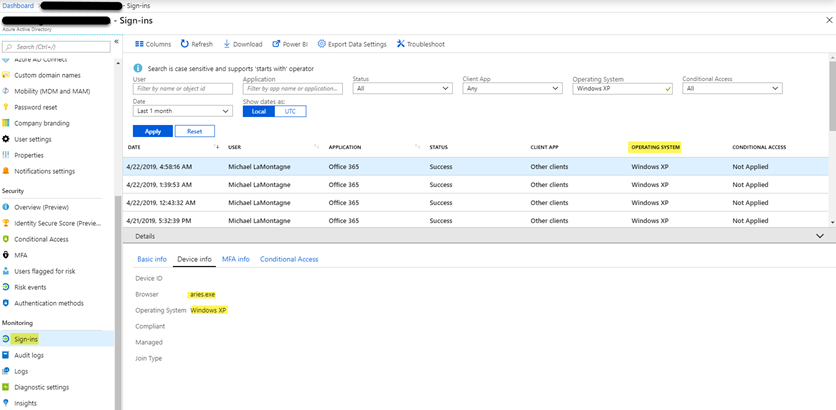836x410 pixels.
Task: Click the Sign-ins monitoring icon
Action: click(x=6, y=339)
